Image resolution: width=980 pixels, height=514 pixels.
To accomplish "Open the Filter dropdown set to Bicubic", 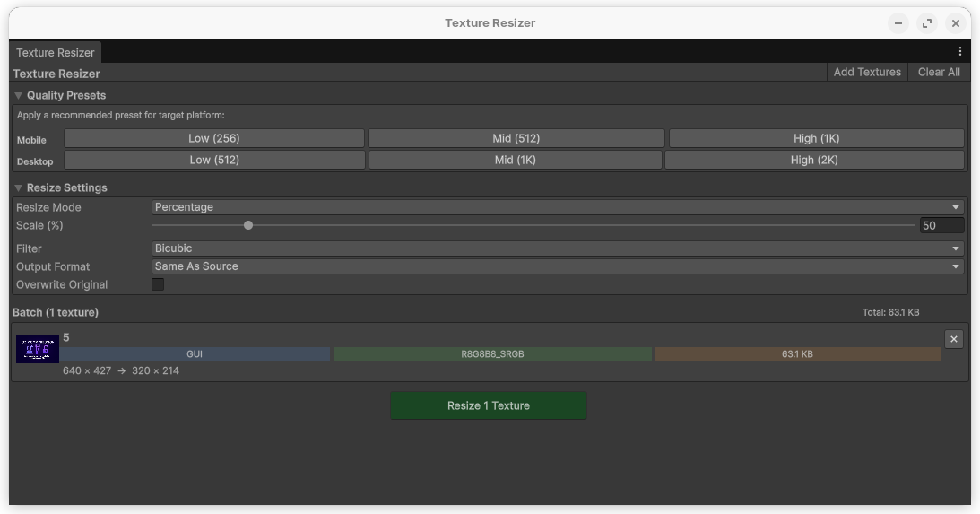I will pos(557,248).
